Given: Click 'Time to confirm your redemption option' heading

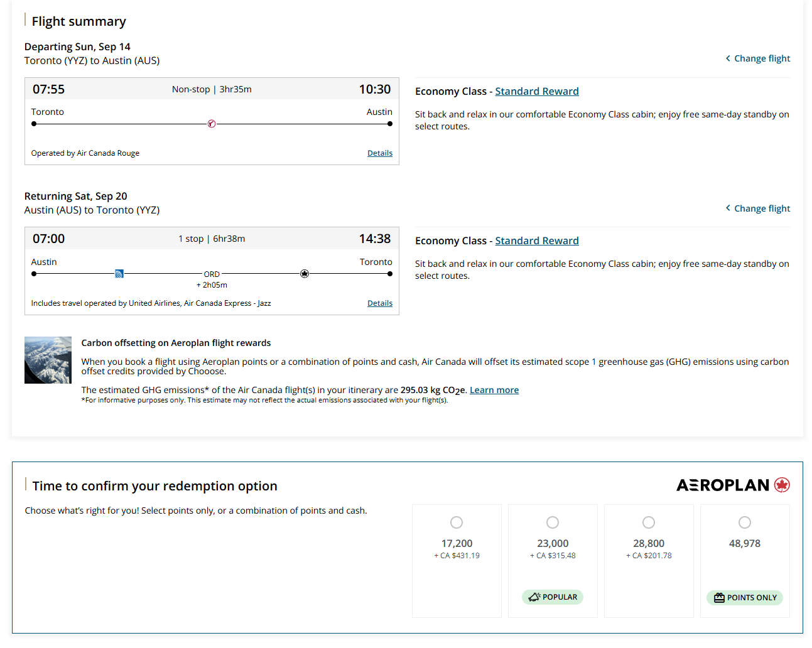Looking at the screenshot, I should [154, 486].
